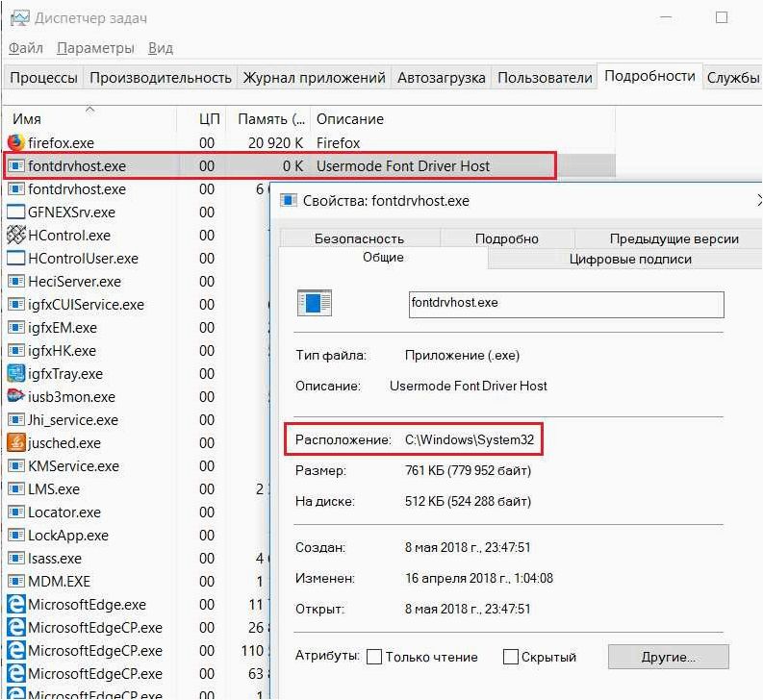Click the highlighted fontdrvhost.exe row icon
This screenshot has height=700, width=763.
15,166
